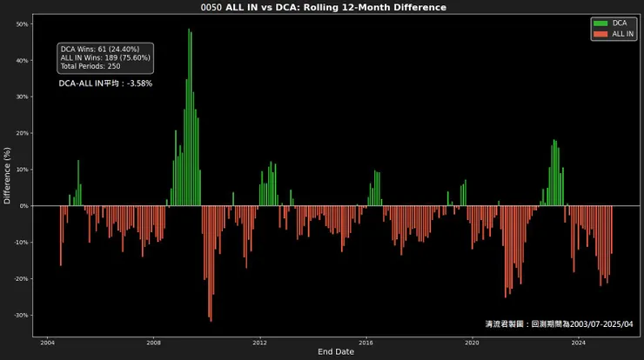Click the red ALL IN legend swatch
Viewport: 644px width, 360px height.
(600, 34)
